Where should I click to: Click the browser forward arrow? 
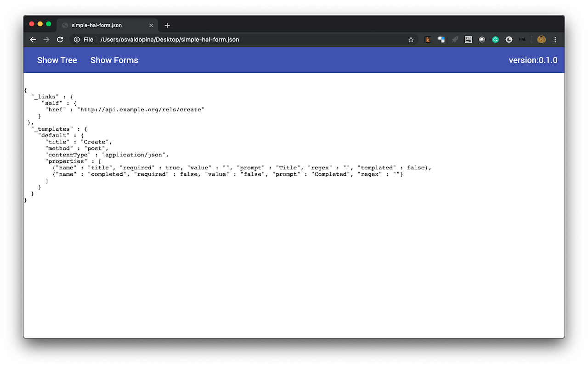coord(46,40)
